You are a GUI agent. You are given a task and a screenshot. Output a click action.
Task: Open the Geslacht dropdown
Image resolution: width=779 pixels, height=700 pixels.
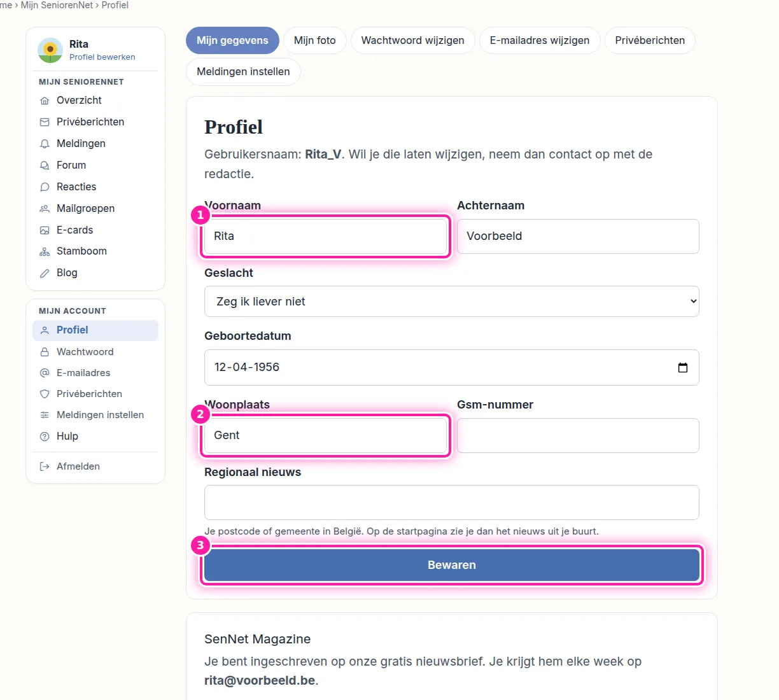tap(452, 302)
